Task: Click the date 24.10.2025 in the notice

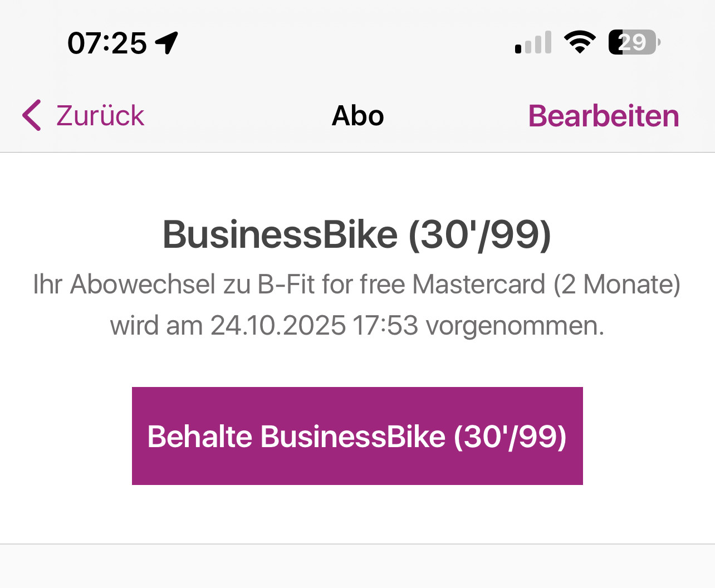Action: pyautogui.click(x=278, y=325)
